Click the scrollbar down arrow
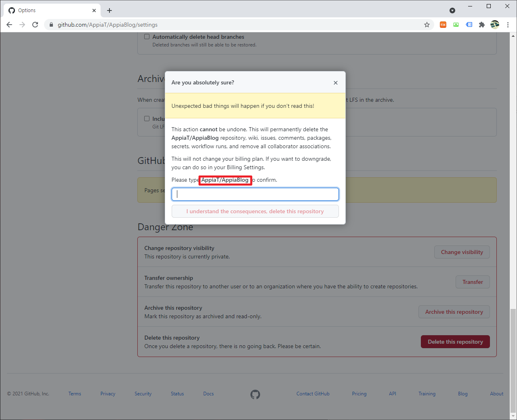 [x=513, y=416]
